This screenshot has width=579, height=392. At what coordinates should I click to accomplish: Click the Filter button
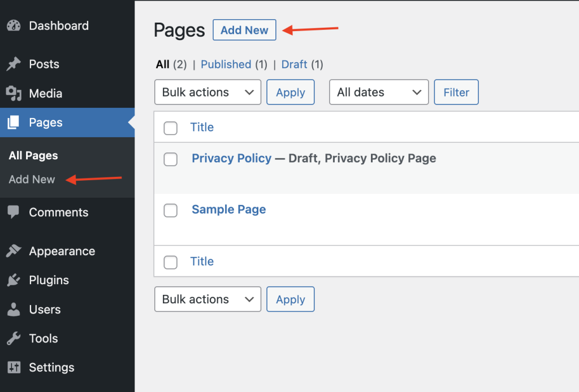click(x=456, y=92)
